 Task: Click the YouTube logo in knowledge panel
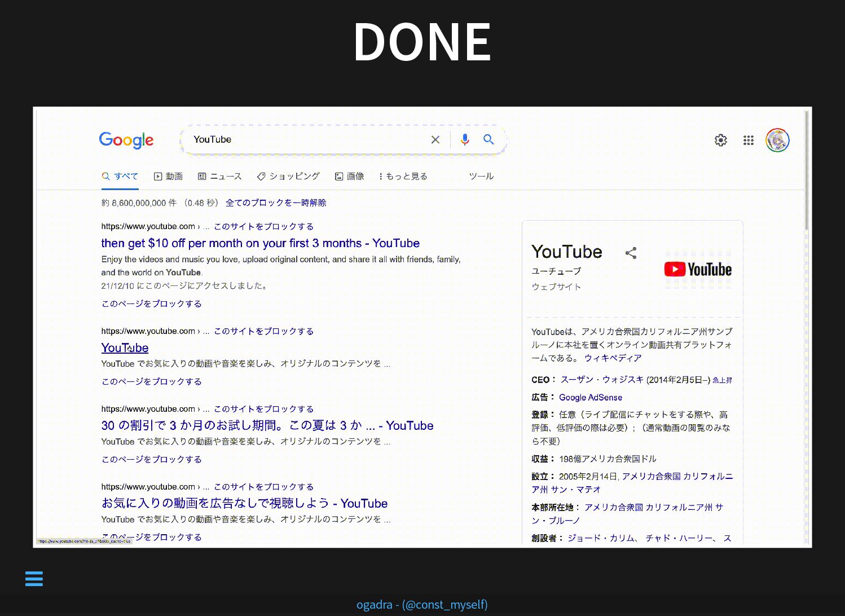pyautogui.click(x=698, y=269)
